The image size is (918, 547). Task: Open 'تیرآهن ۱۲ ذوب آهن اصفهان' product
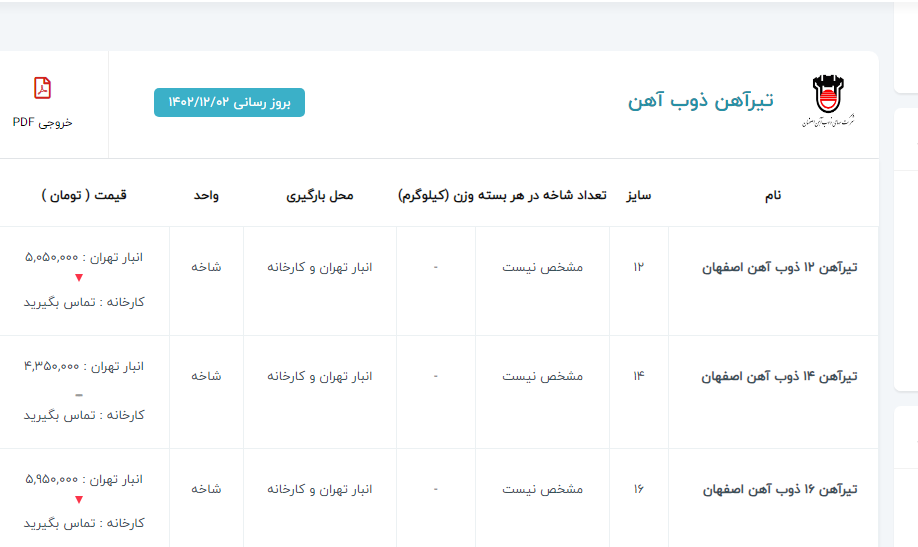point(779,268)
